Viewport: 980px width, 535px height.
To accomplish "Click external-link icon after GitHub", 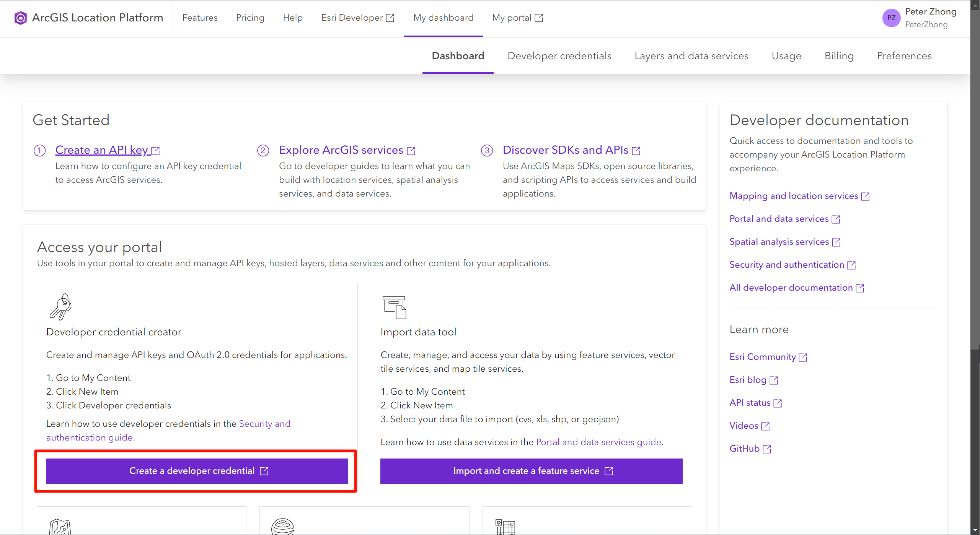I will point(767,449).
